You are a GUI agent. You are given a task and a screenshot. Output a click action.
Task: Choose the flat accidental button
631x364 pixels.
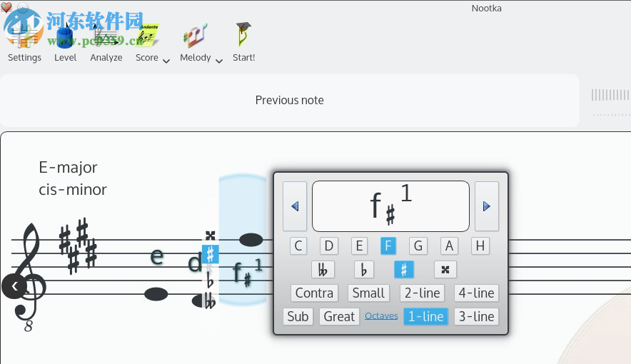[x=364, y=270]
